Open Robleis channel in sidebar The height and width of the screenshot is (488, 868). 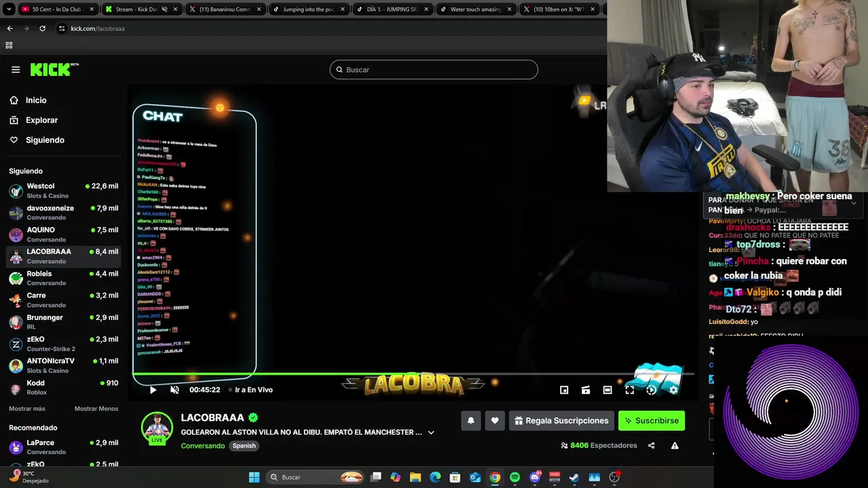pos(64,278)
